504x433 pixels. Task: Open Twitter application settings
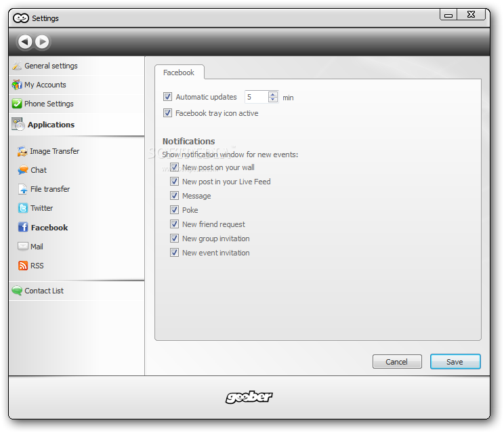click(42, 208)
